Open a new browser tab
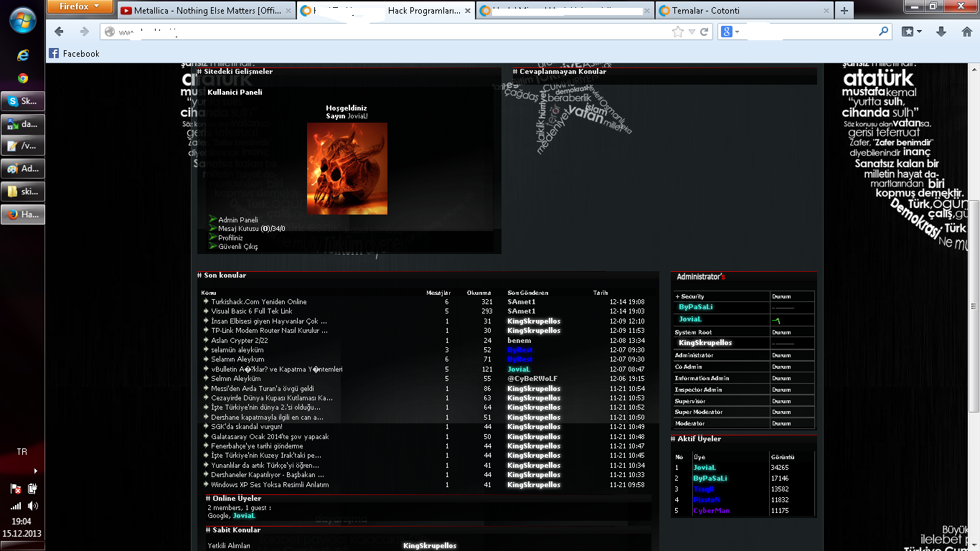 tap(844, 10)
